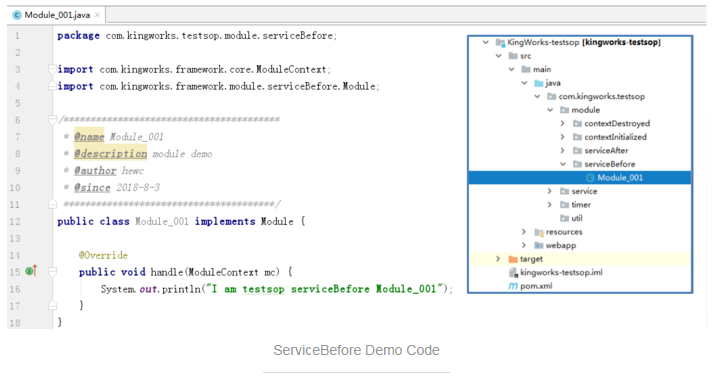719x378 pixels.
Task: Click the method fold end marker on line 17
Action: pyautogui.click(x=52, y=305)
